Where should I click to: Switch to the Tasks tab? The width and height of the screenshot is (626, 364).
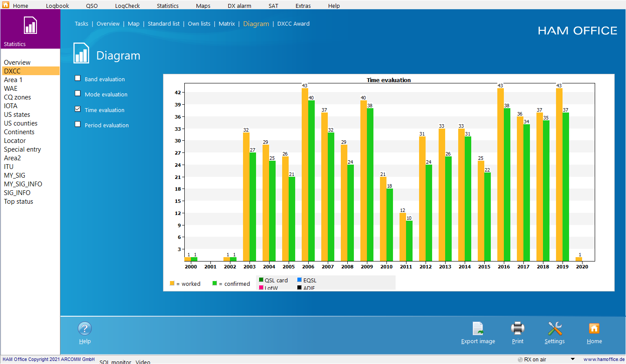click(81, 24)
